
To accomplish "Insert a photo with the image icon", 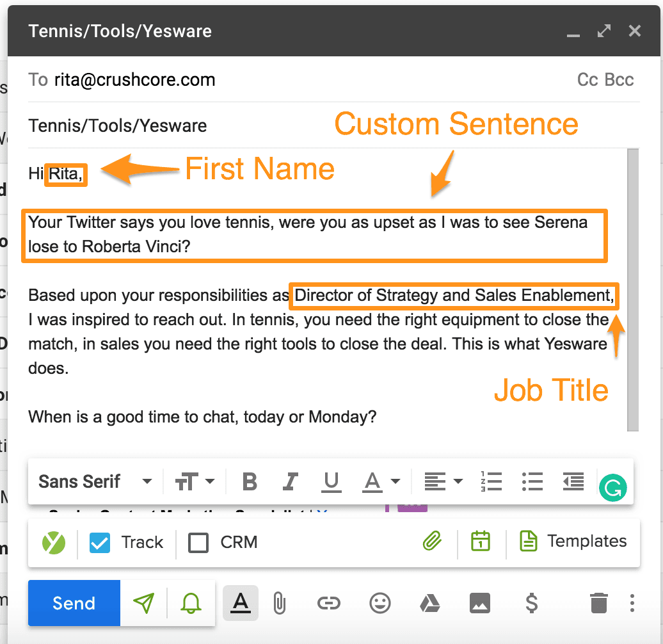I will 480,603.
